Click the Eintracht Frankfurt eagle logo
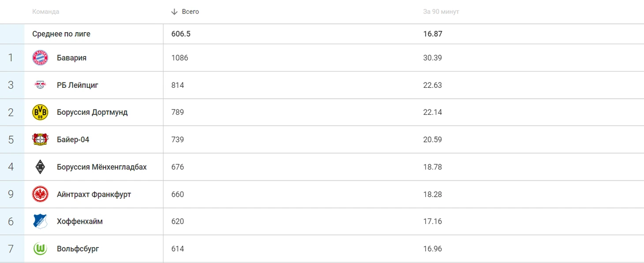The image size is (644, 263). coord(40,194)
